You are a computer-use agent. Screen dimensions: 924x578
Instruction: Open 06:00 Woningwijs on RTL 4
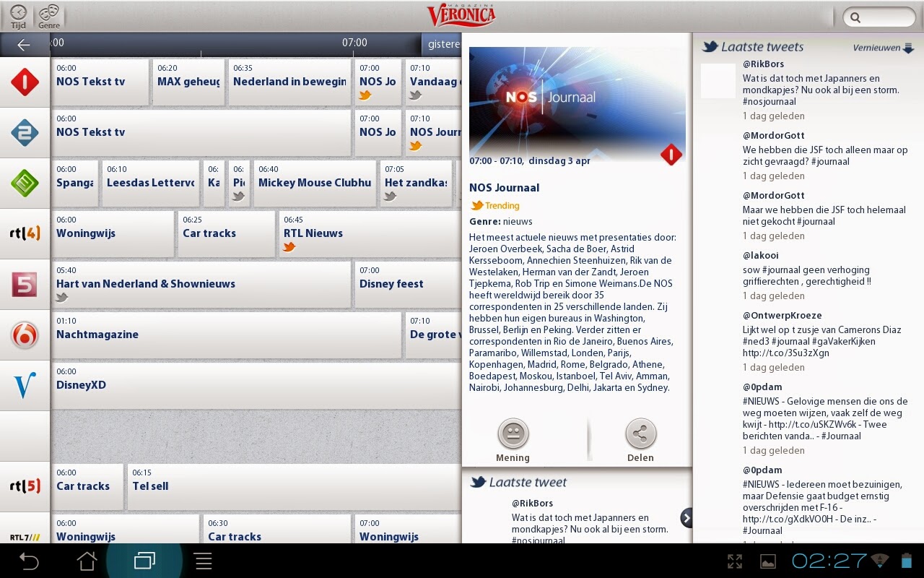(x=113, y=234)
